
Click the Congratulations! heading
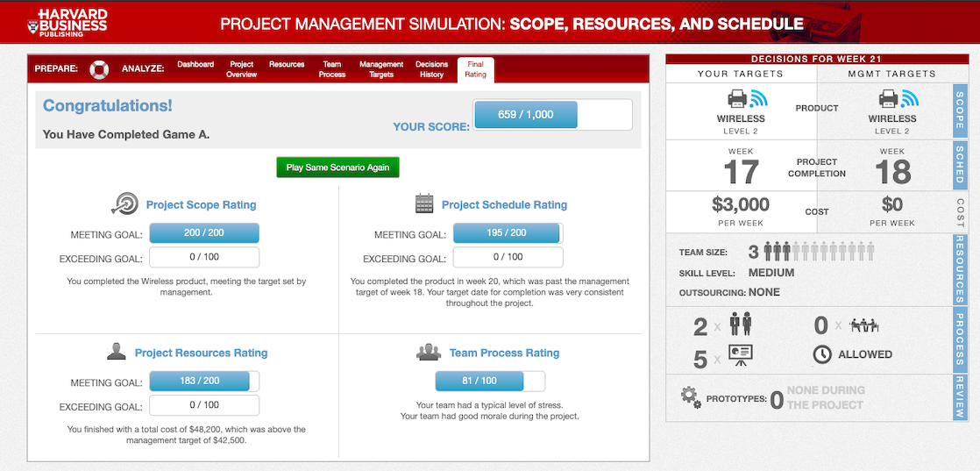pos(108,106)
